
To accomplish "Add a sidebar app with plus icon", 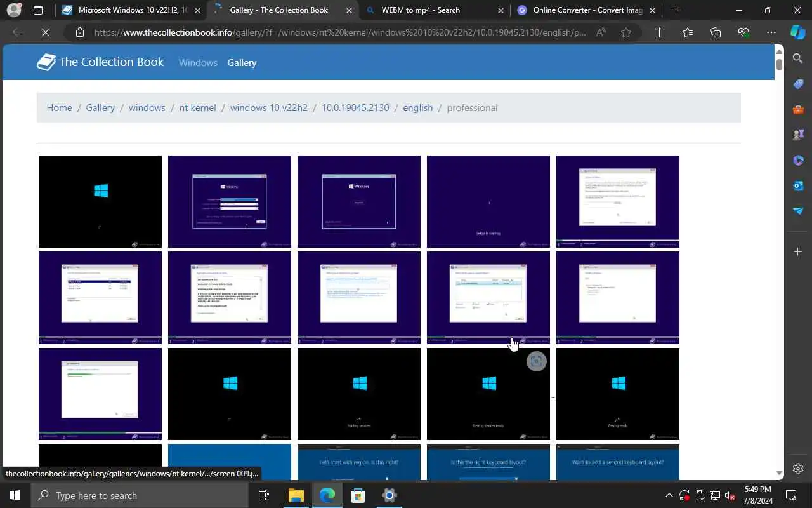I will click(x=798, y=252).
